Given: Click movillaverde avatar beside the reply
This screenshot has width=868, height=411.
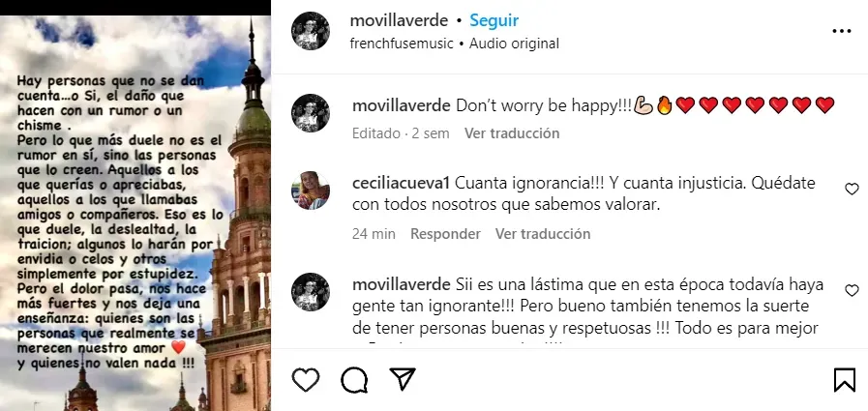Looking at the screenshot, I should [311, 291].
